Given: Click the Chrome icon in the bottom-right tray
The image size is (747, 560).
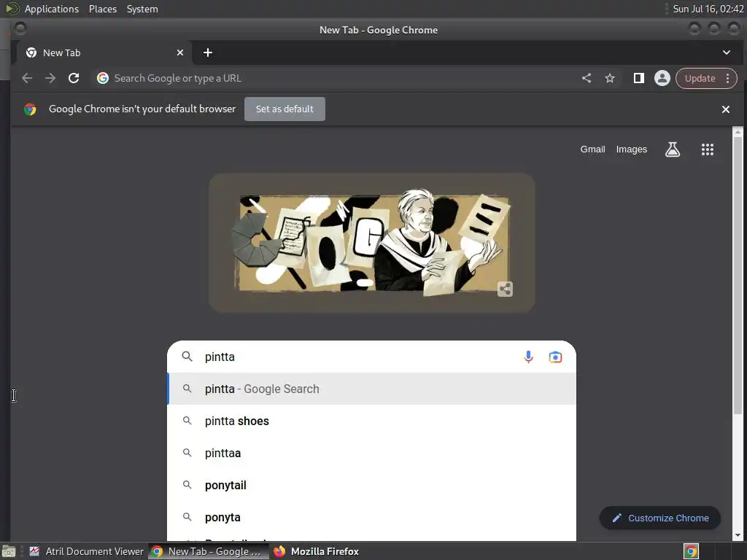Looking at the screenshot, I should click(x=691, y=551).
